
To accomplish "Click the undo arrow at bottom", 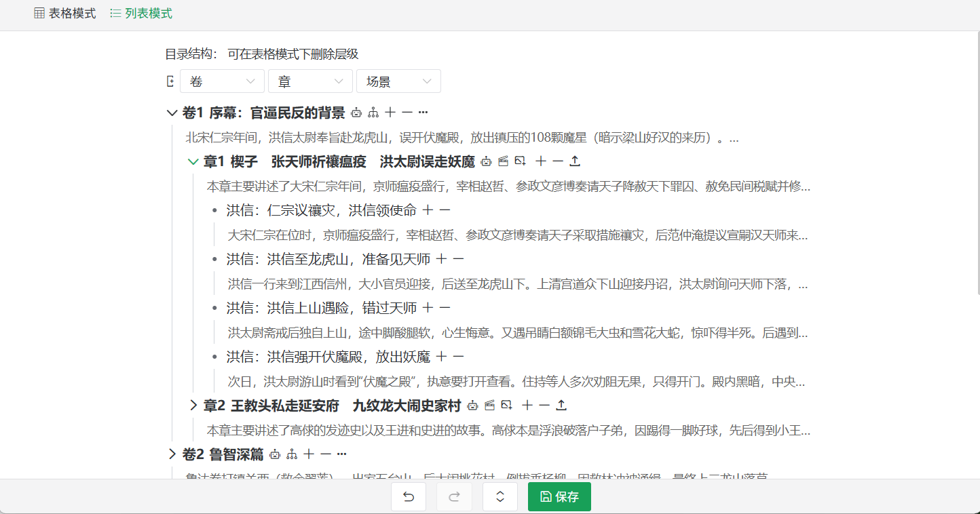I will [408, 496].
